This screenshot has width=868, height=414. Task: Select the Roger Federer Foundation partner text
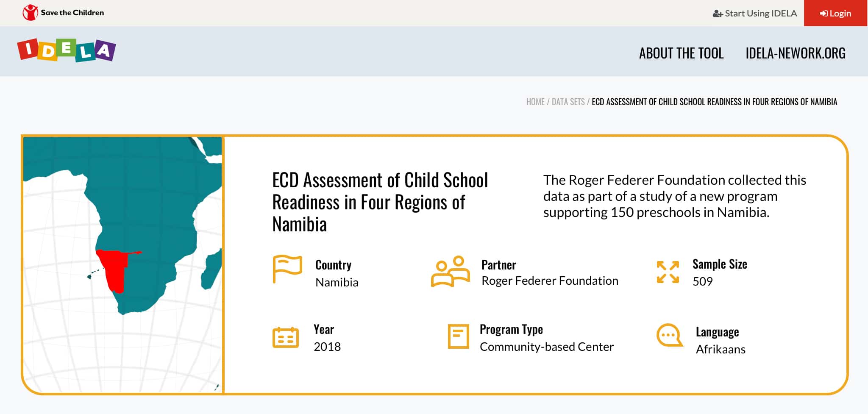tap(550, 281)
